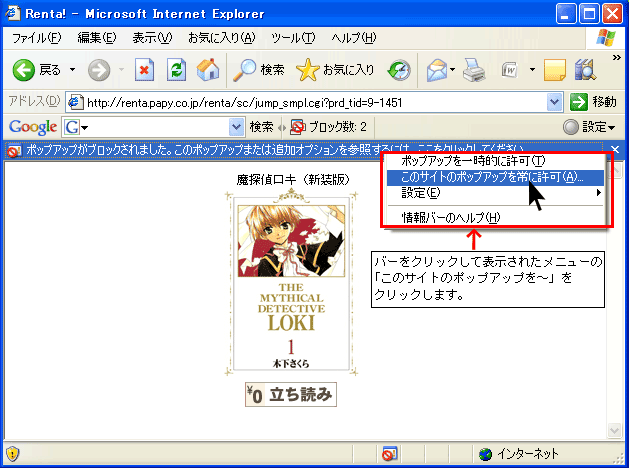Expand the Google search box dropdown

[237, 127]
